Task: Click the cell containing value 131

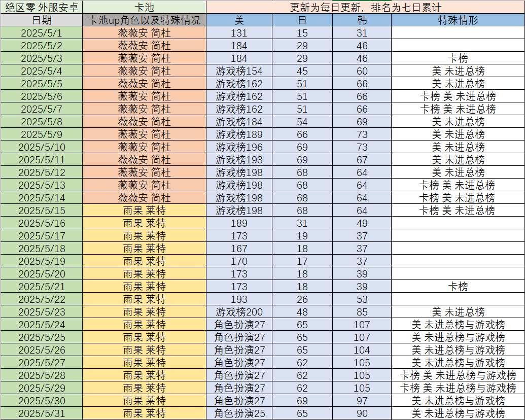Action: (x=239, y=33)
